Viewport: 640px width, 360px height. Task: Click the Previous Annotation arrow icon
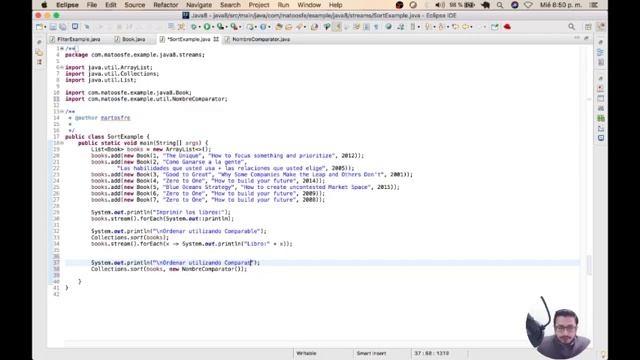[441, 27]
